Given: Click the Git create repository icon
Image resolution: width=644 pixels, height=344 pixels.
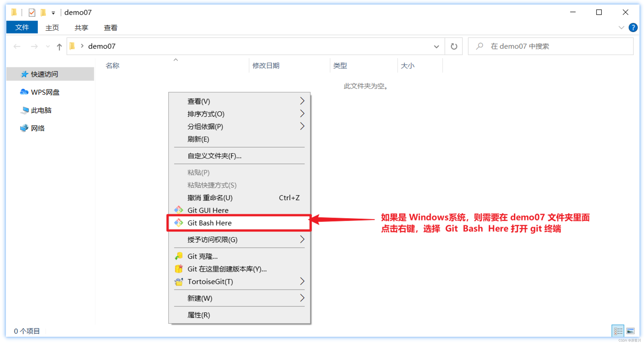Looking at the screenshot, I should (x=178, y=269).
